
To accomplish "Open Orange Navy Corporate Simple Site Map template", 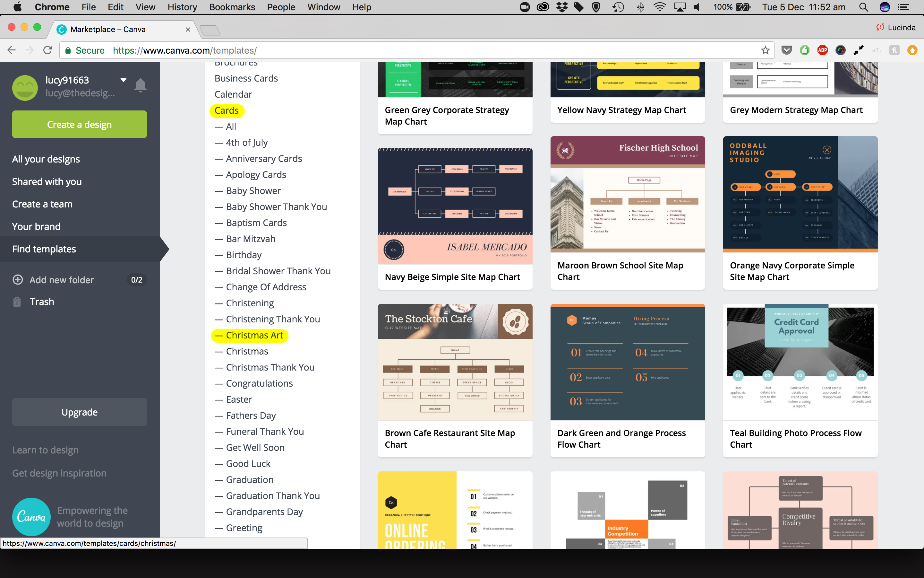I will (800, 213).
